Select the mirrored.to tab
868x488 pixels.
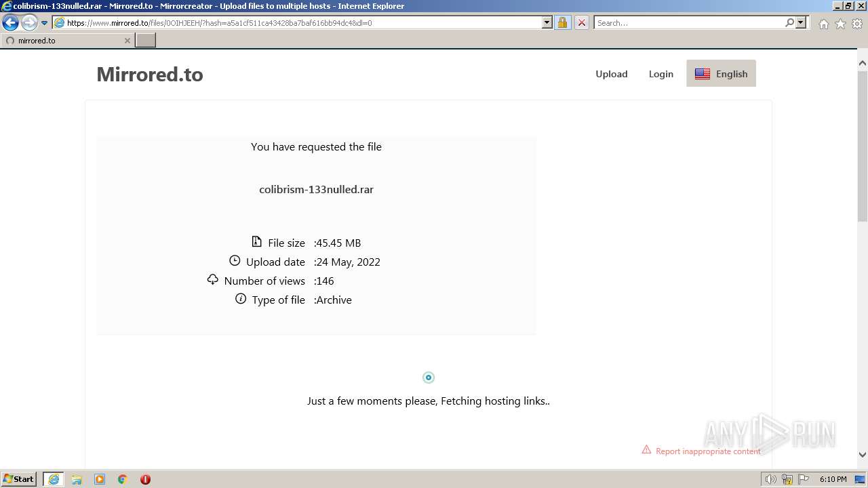[x=66, y=40]
